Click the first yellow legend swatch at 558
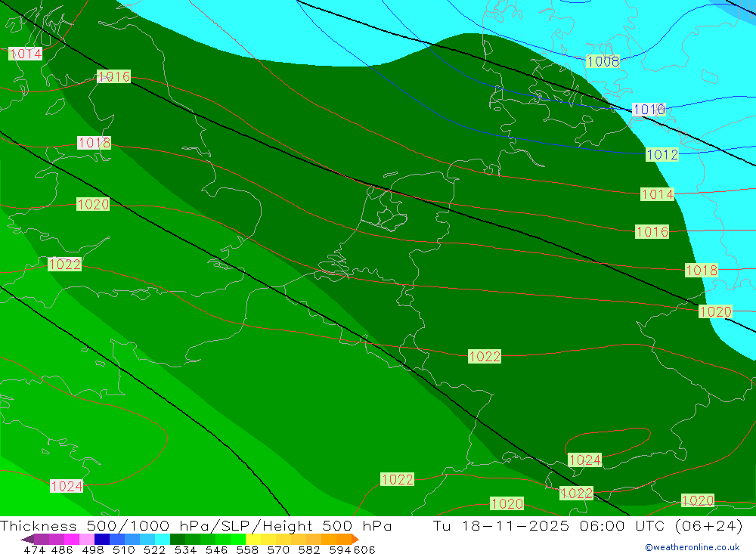The width and height of the screenshot is (756, 554). 253,539
